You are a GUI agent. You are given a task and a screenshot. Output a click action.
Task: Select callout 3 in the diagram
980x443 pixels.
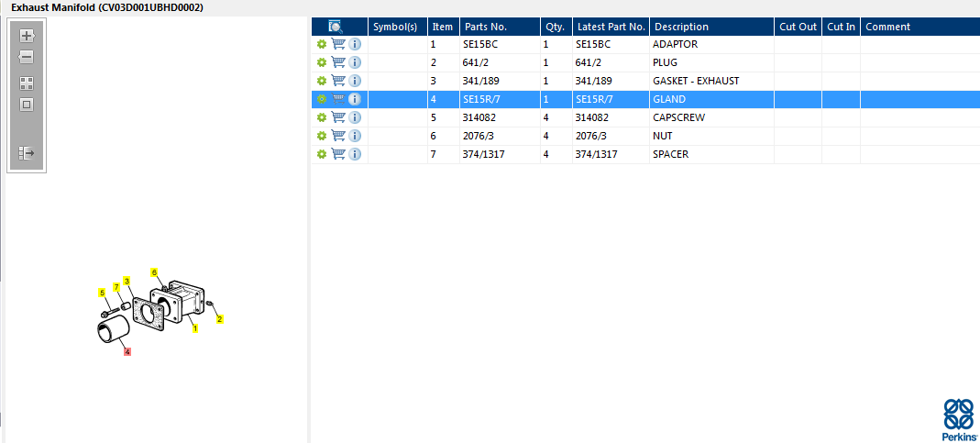coord(127,281)
